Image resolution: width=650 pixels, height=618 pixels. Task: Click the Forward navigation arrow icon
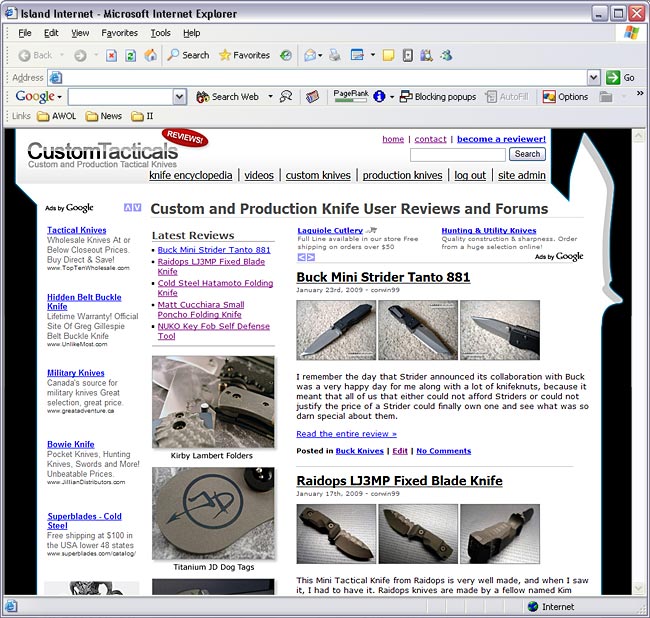80,55
